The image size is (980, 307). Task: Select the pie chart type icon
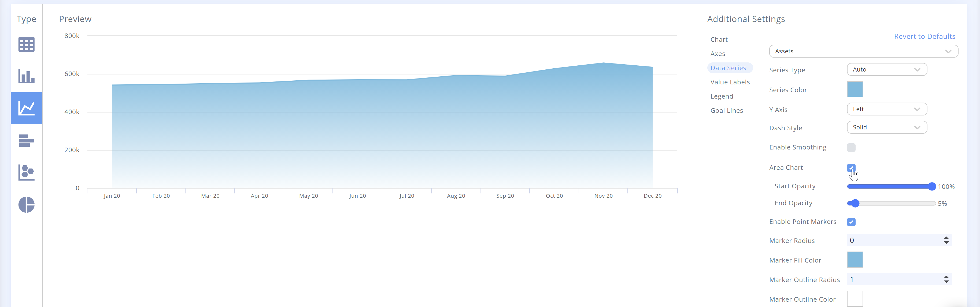[x=27, y=205]
